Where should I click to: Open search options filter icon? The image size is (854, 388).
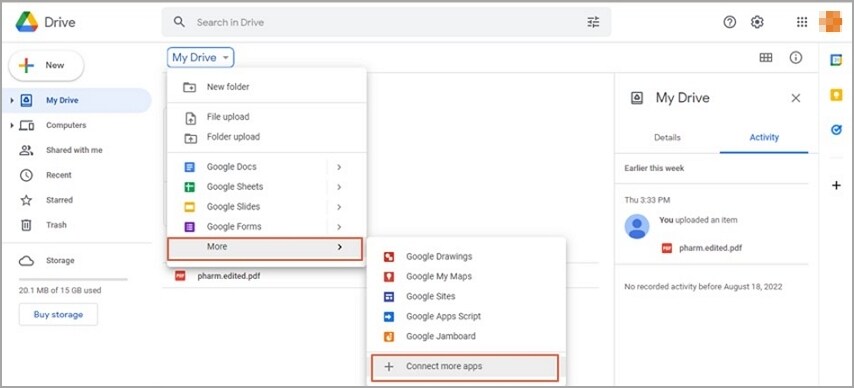[593, 22]
